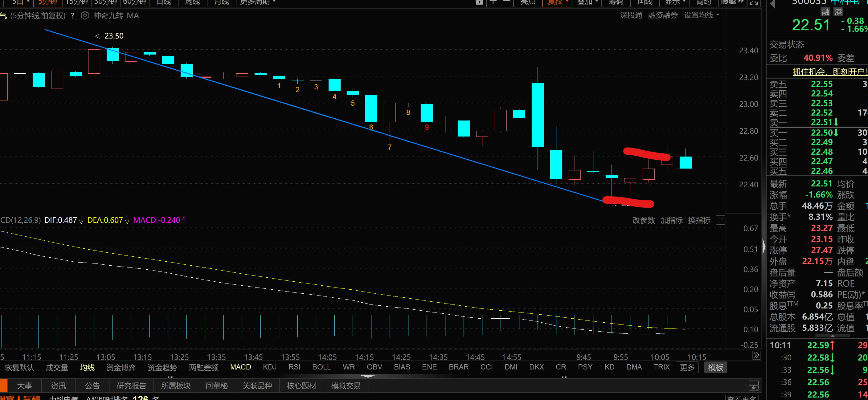Select the KDJ indicator tab
Image resolution: width=868 pixels, height=400 pixels.
click(270, 367)
